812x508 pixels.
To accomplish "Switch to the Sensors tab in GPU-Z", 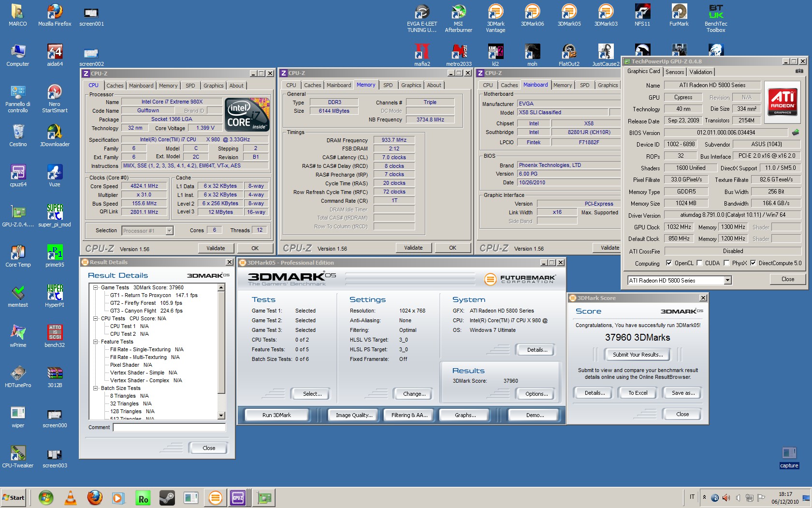I will point(675,72).
